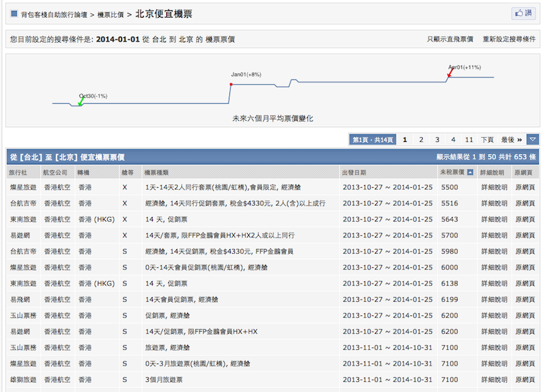
Task: Open the pagination dropdown arrow
Action: point(533,140)
